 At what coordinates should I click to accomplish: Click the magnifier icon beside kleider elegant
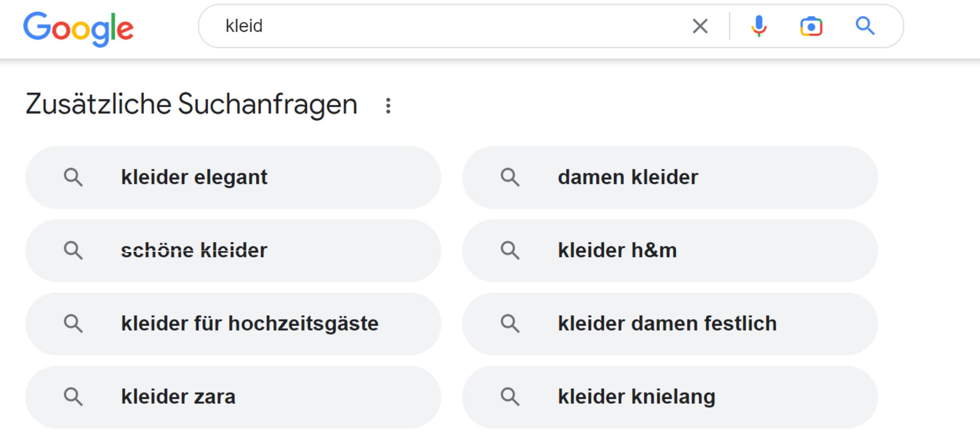coord(73,177)
